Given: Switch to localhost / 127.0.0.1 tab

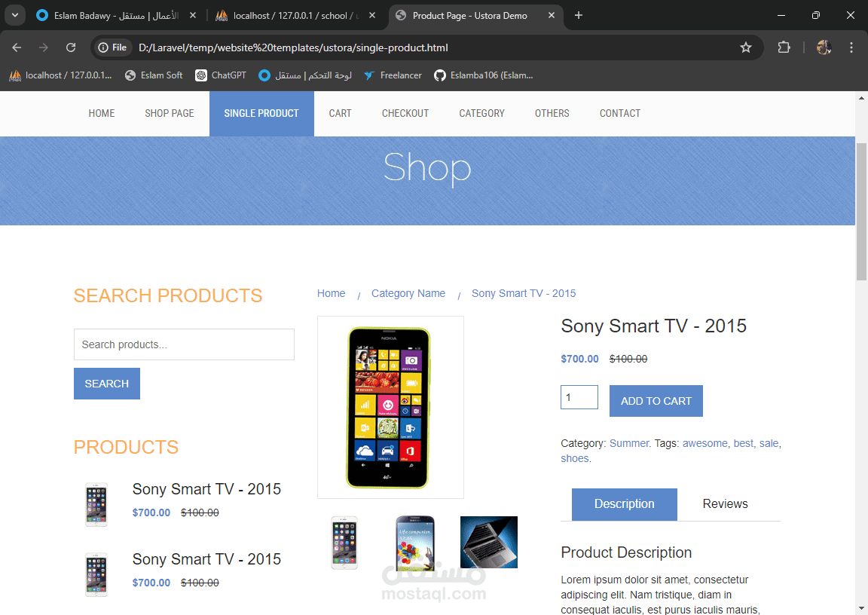Looking at the screenshot, I should tap(295, 16).
